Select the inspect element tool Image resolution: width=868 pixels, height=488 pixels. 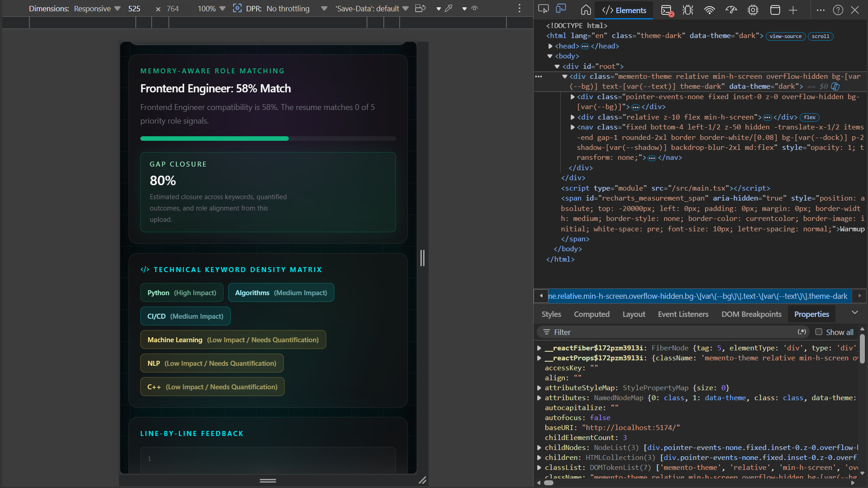click(x=543, y=10)
